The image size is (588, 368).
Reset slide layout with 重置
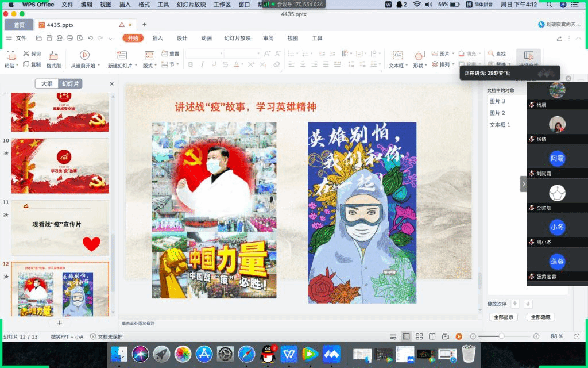[x=170, y=53]
